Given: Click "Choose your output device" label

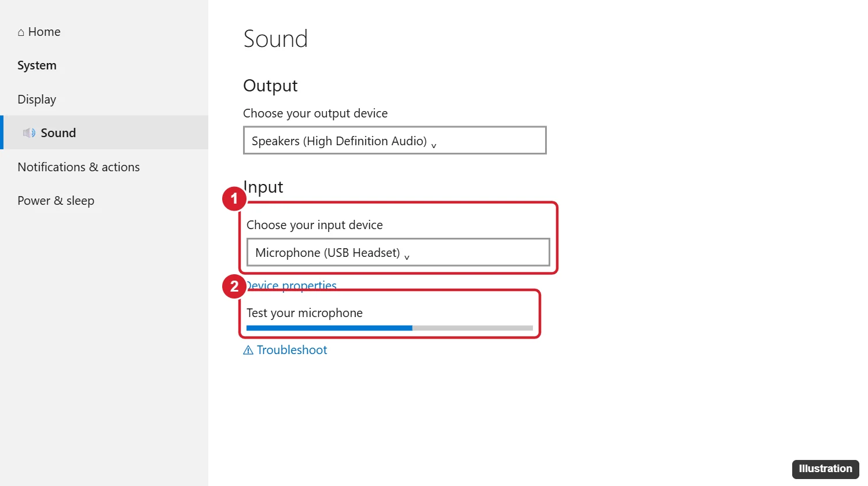Looking at the screenshot, I should click(x=315, y=113).
